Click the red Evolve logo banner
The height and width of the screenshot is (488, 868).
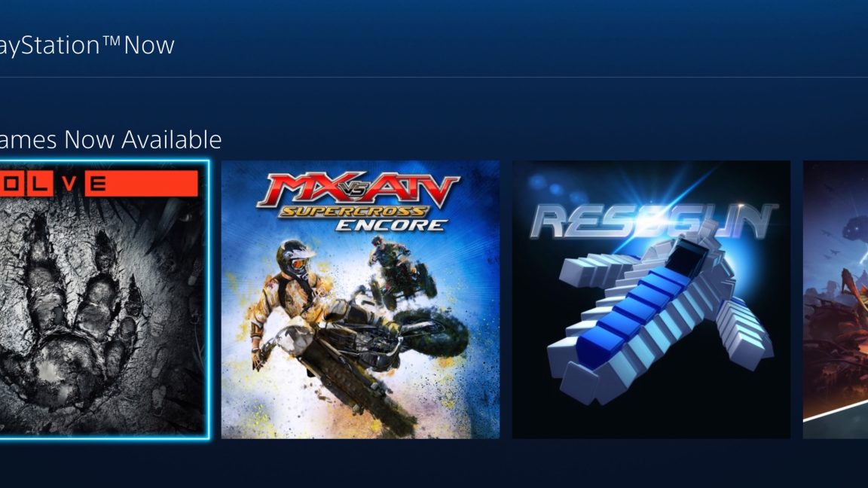click(99, 183)
